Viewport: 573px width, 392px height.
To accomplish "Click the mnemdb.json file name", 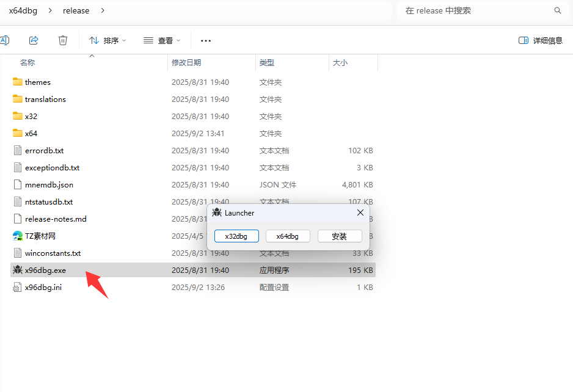I will [x=49, y=185].
